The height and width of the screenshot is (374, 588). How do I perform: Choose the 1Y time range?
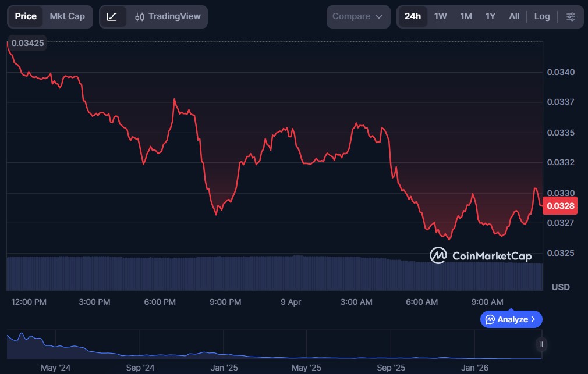pos(490,16)
